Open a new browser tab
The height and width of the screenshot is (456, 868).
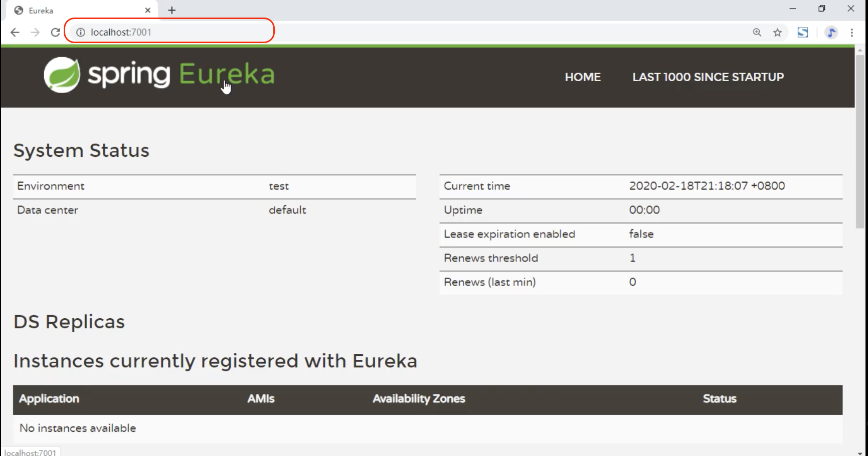click(172, 10)
